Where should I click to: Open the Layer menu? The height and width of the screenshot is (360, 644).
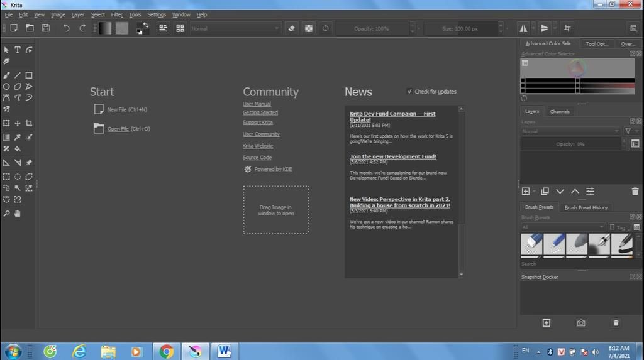pyautogui.click(x=77, y=14)
